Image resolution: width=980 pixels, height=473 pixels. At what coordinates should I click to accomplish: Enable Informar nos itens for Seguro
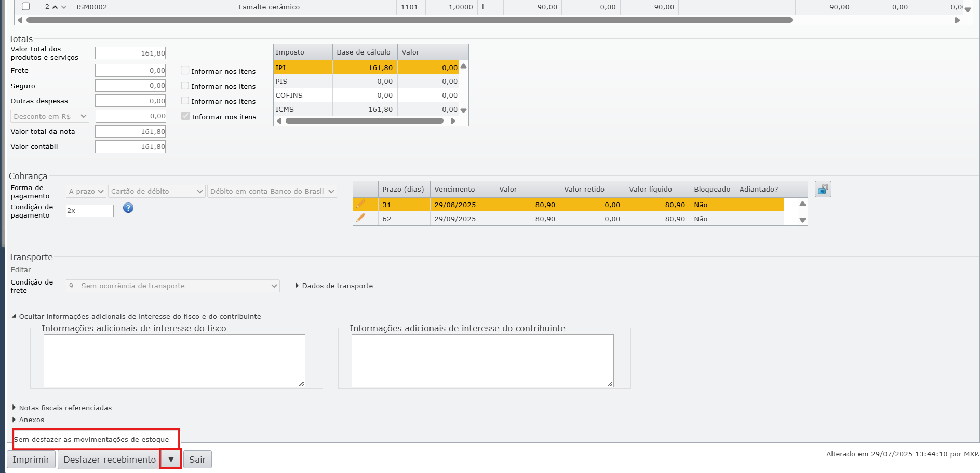(x=185, y=85)
